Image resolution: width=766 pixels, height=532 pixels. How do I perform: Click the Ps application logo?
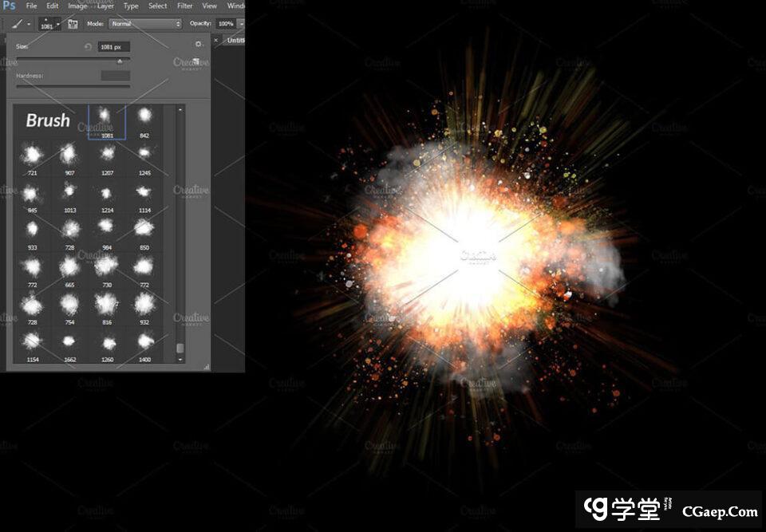[x=10, y=6]
